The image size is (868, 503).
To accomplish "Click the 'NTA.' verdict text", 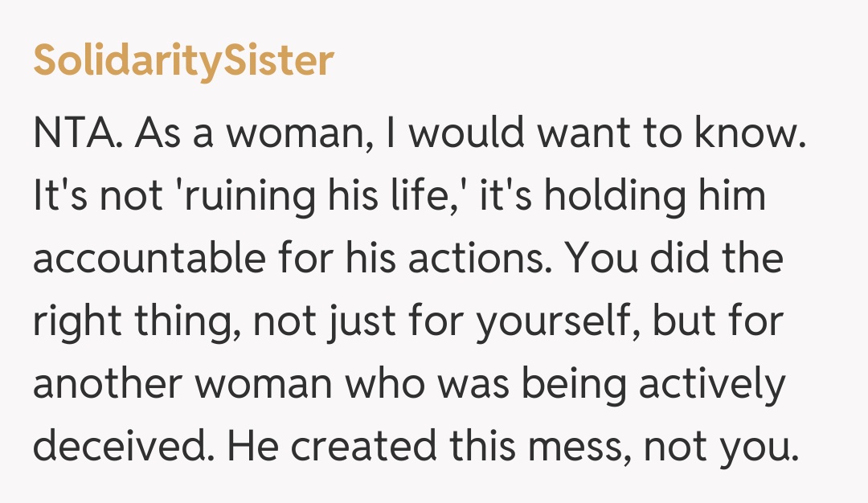I will coord(78,134).
